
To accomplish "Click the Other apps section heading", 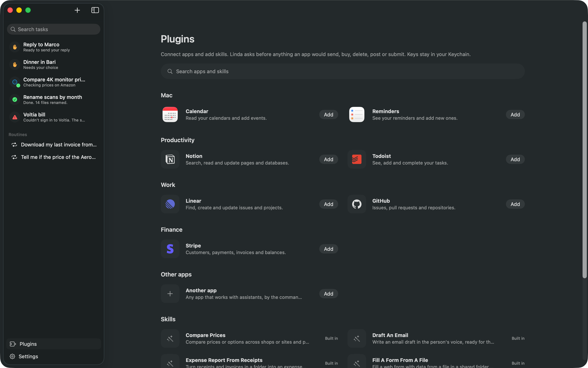I will click(176, 274).
